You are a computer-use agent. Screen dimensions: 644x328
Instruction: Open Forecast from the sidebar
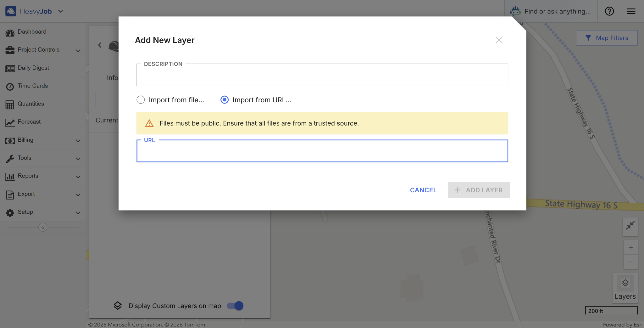coord(43,122)
